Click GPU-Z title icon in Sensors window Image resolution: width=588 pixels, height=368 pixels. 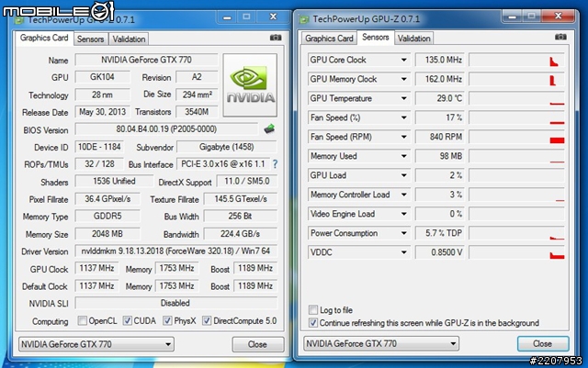304,19
